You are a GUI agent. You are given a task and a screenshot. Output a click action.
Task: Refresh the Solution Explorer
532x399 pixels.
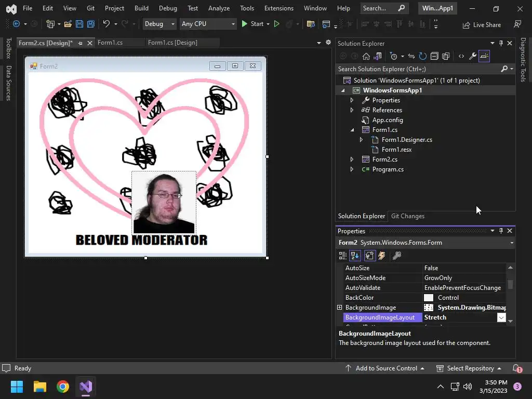tap(422, 56)
